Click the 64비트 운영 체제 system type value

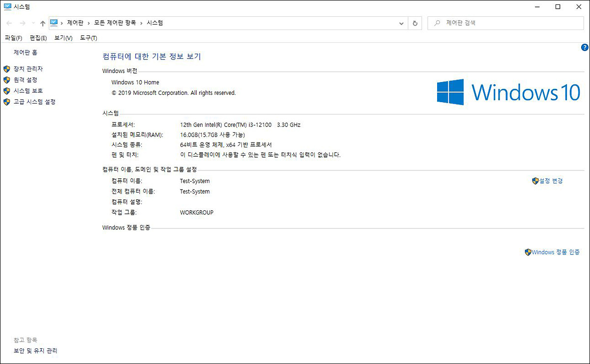coord(226,145)
